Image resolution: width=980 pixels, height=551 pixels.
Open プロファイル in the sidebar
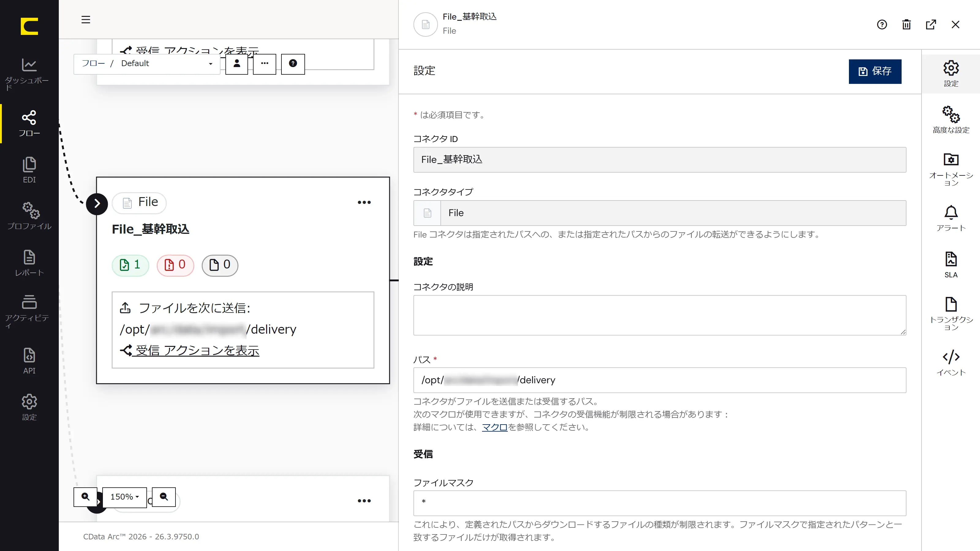point(29,216)
